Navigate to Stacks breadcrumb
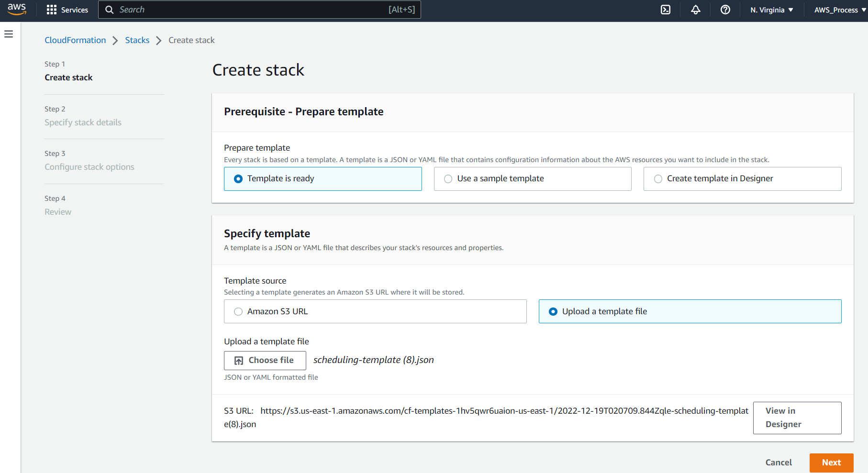 click(x=137, y=40)
